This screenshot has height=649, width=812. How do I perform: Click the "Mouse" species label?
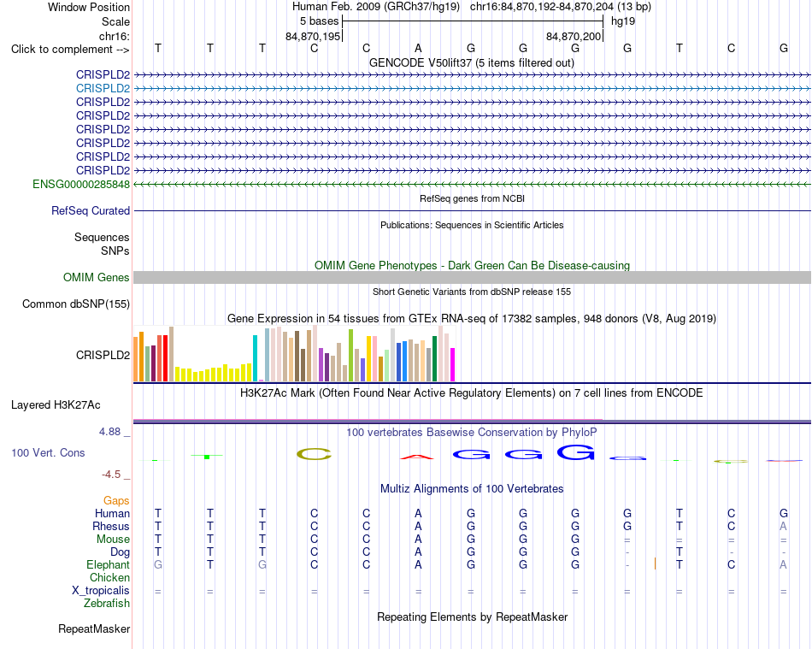coord(113,540)
